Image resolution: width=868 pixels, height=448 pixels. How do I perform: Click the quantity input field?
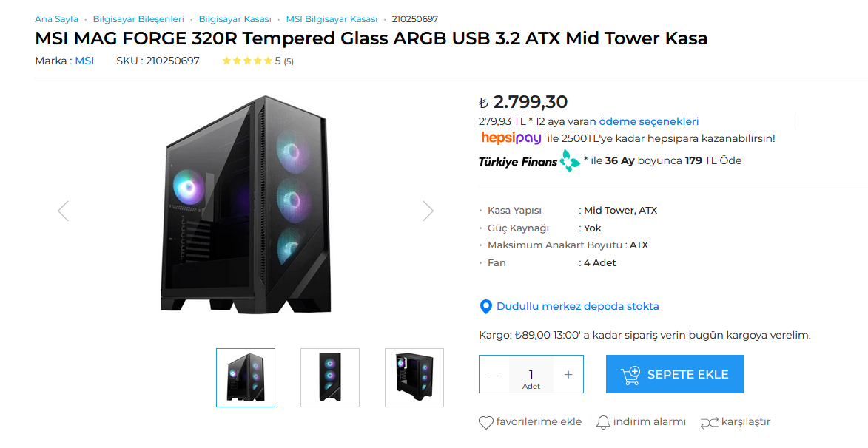click(x=531, y=374)
